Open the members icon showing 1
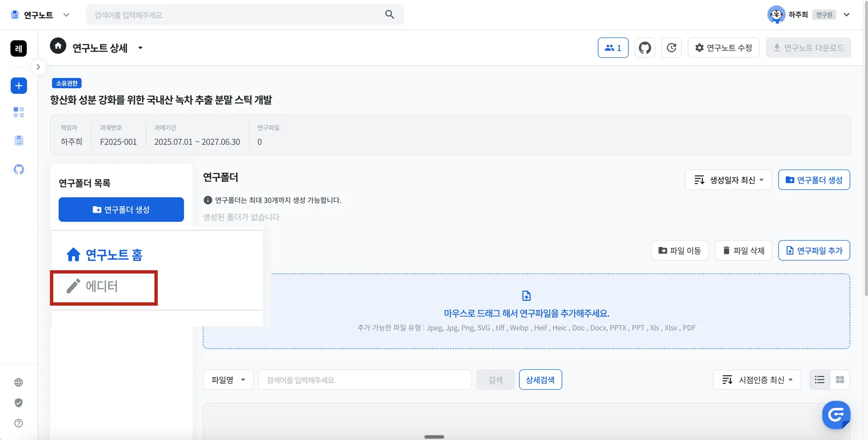Image resolution: width=868 pixels, height=440 pixels. [x=613, y=48]
